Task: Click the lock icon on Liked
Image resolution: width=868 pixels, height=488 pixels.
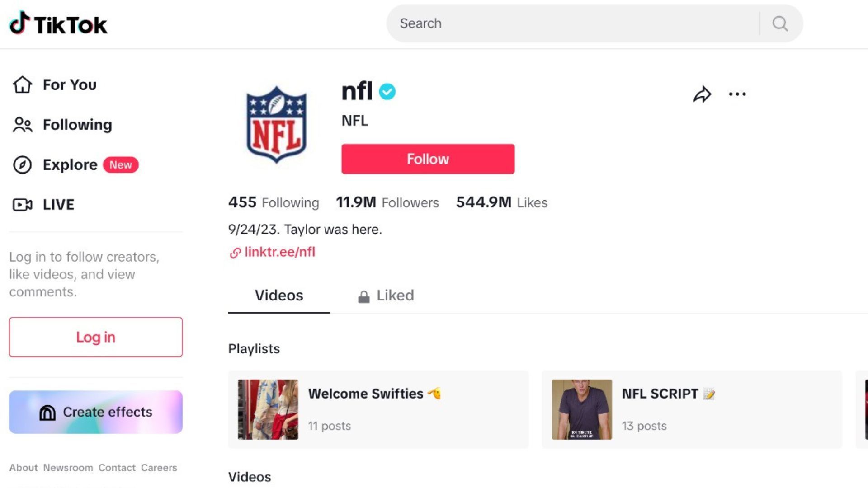Action: pos(364,297)
